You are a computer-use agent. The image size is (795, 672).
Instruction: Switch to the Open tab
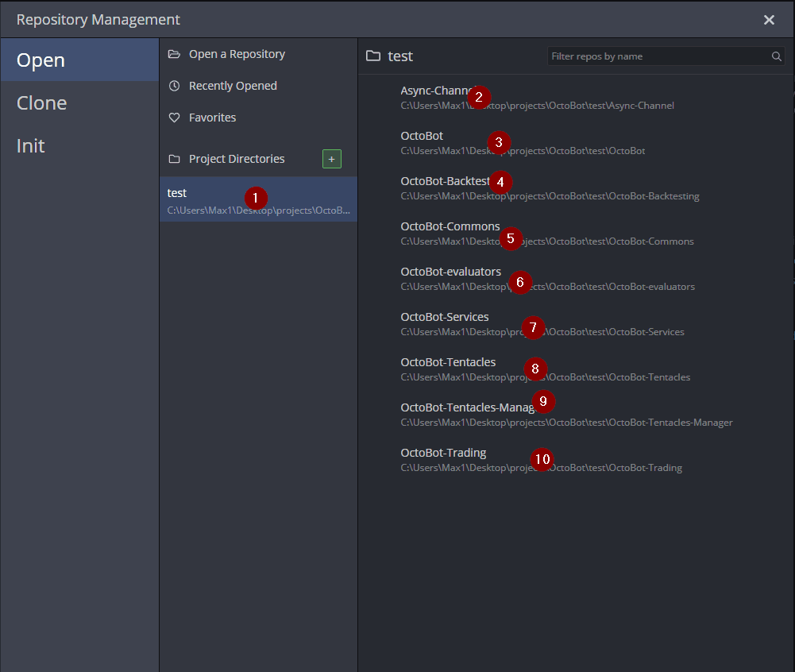tap(79, 60)
